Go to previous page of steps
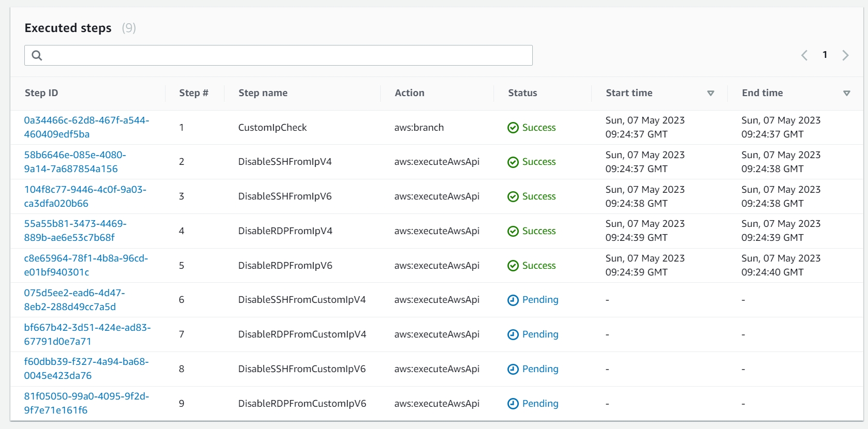The height and width of the screenshot is (429, 868). click(804, 55)
